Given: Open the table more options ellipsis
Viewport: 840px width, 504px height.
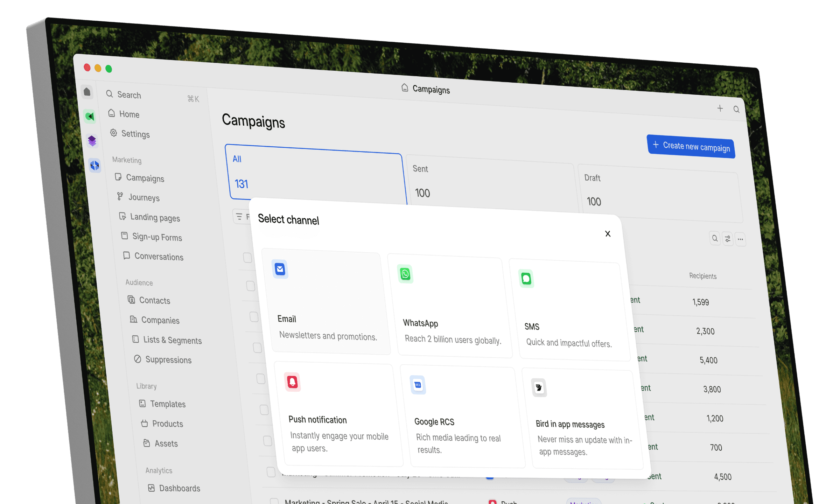Looking at the screenshot, I should (740, 239).
